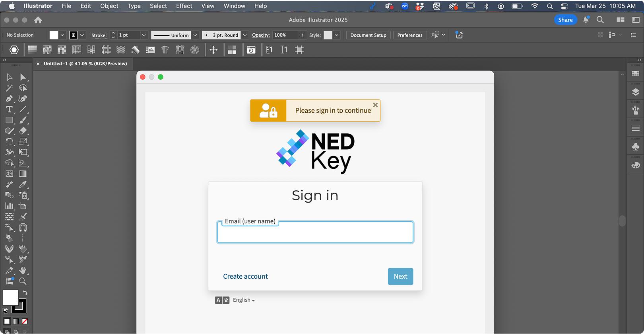The image size is (644, 334).
Task: Select the Rotate tool
Action: tap(9, 142)
